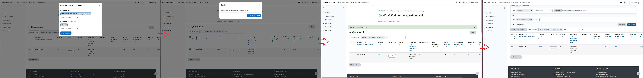Screen dimensions: 644x78
Task: Switch to Question bank tab on Question history page
Action: pyautogui.click(x=382, y=21)
